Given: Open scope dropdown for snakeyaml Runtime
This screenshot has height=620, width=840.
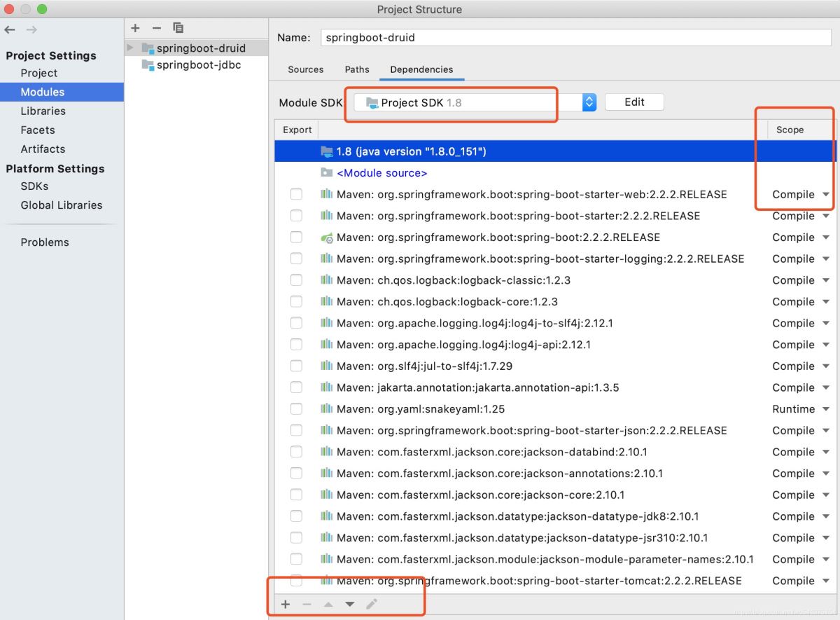Looking at the screenshot, I should click(x=801, y=409).
